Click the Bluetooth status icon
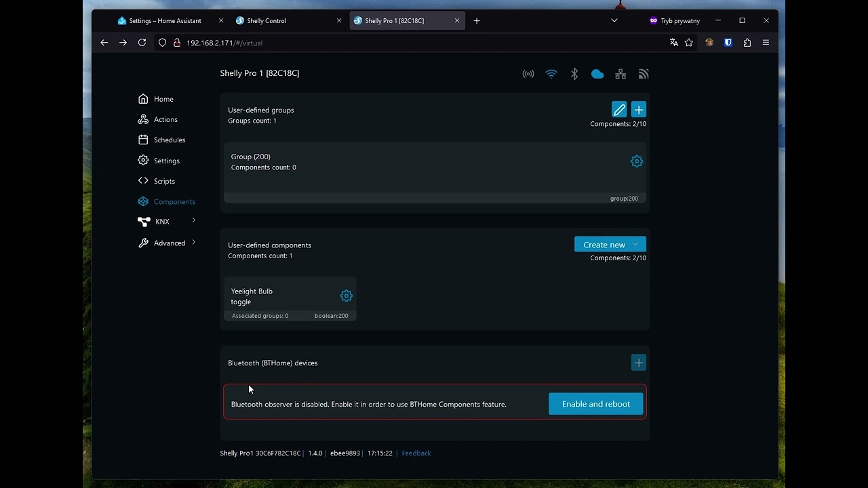Screen dimensions: 868x488 pos(574,74)
